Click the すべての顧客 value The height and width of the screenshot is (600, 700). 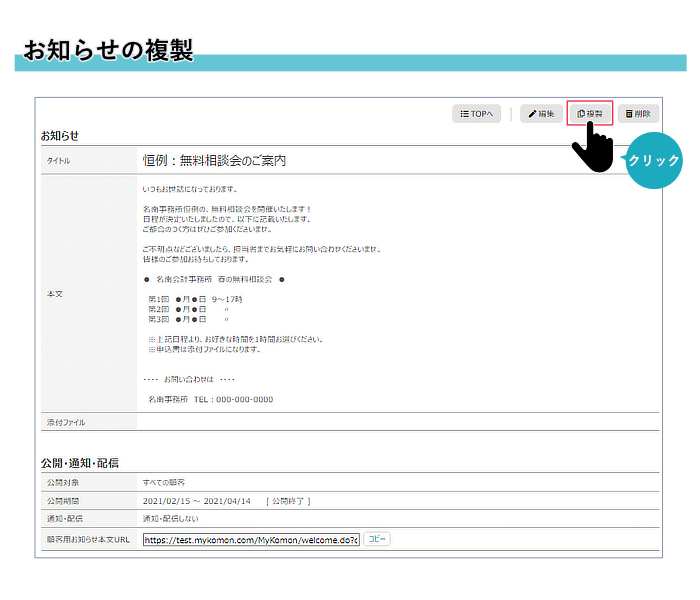pos(164,482)
